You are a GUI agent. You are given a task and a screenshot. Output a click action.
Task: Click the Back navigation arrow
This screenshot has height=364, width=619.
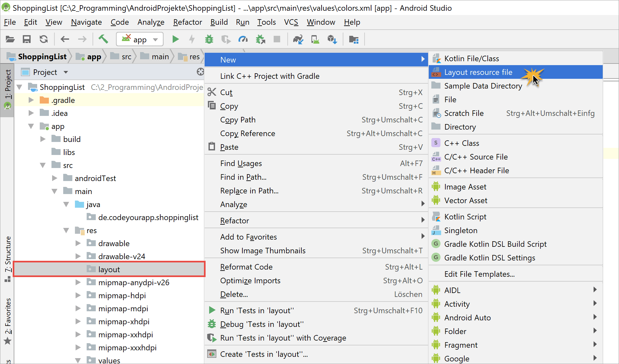click(x=65, y=39)
